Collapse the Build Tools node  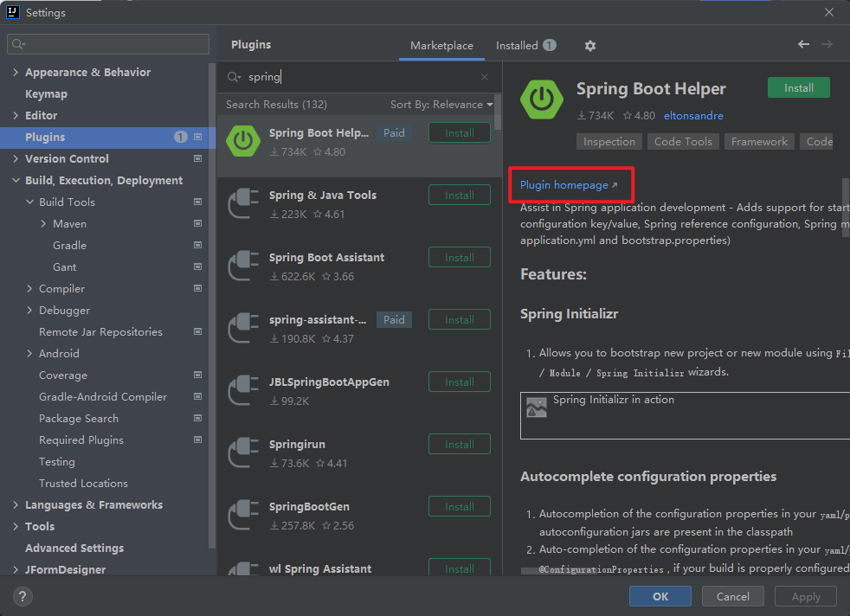pos(29,202)
